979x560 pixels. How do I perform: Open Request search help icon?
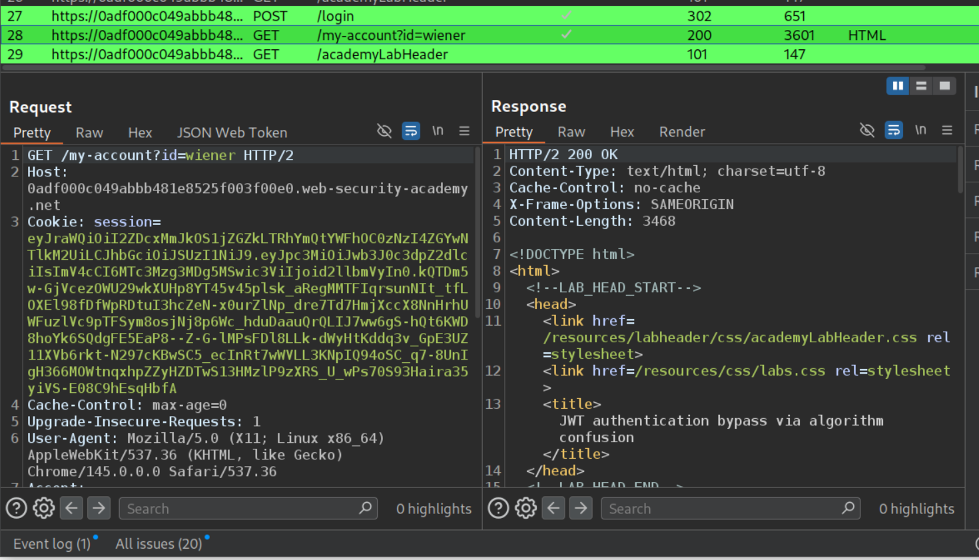tap(17, 509)
